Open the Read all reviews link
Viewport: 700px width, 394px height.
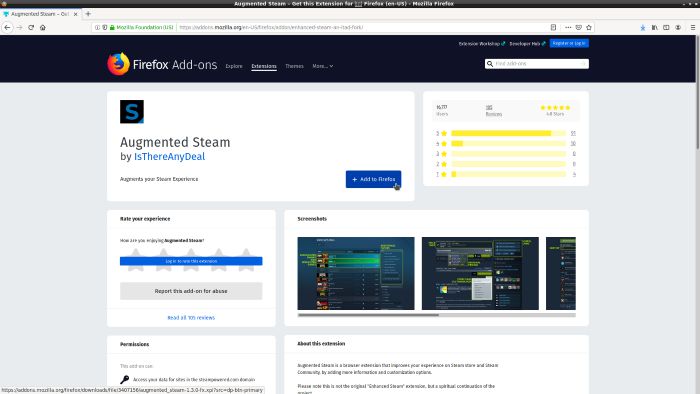click(x=191, y=318)
